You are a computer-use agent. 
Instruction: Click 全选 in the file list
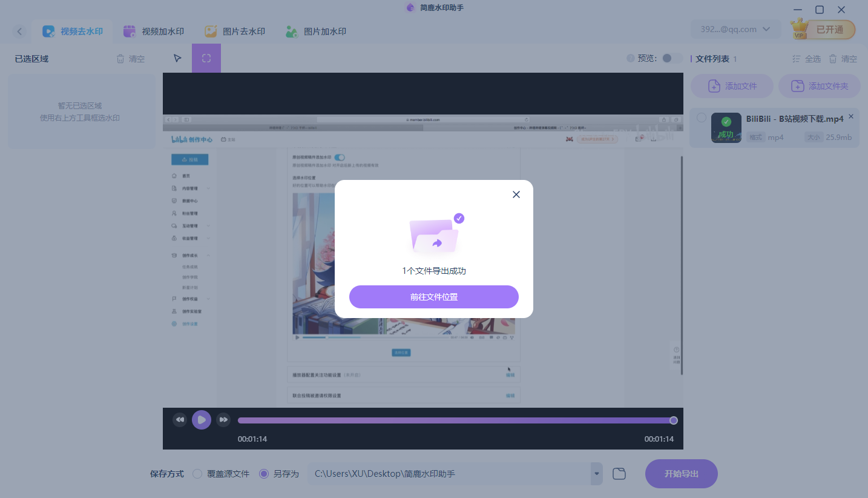point(807,59)
